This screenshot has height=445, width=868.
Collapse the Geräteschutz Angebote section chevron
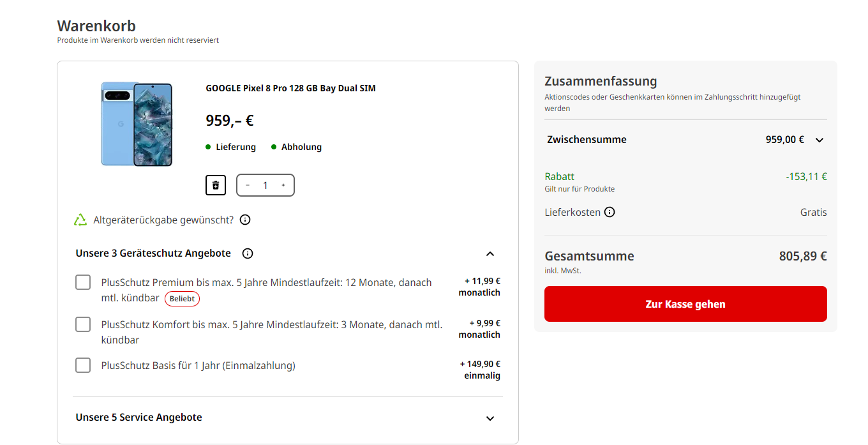tap(490, 253)
